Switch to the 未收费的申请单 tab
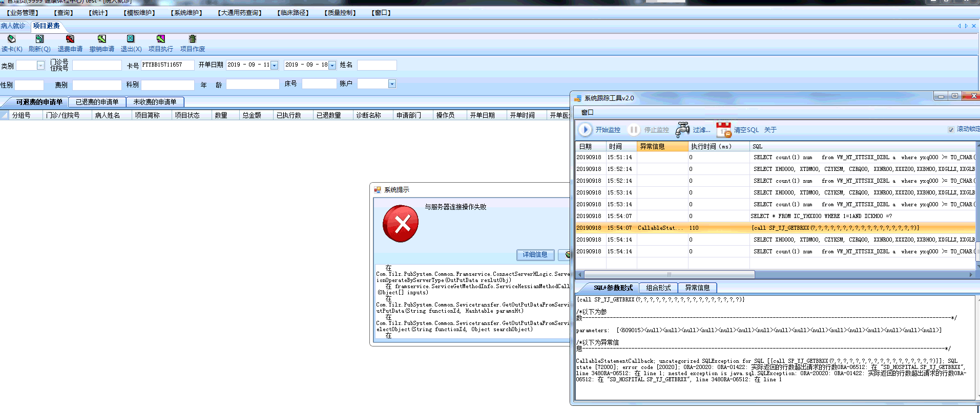980x413 pixels. [x=155, y=102]
